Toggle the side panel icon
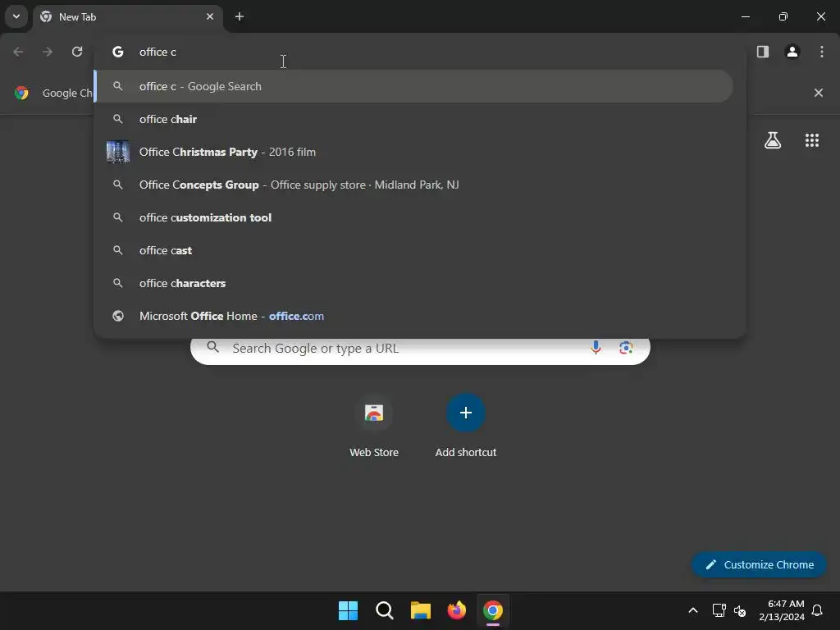The height and width of the screenshot is (630, 840). click(x=763, y=52)
